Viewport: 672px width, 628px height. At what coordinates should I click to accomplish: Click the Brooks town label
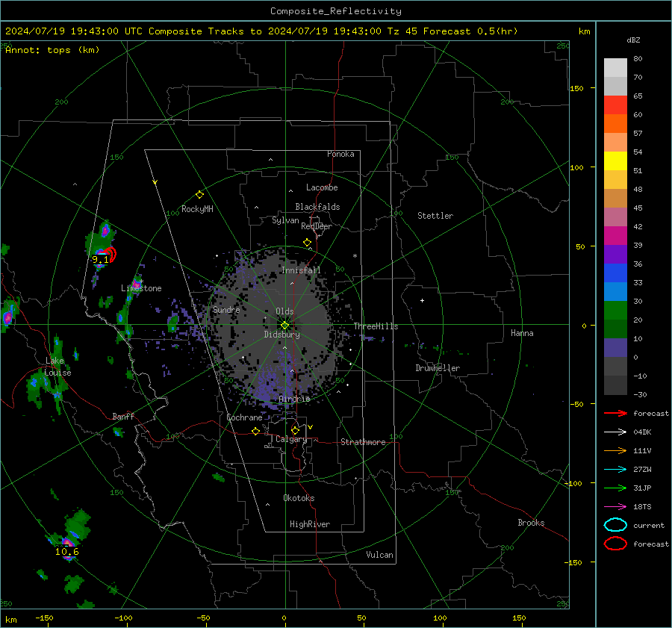click(531, 523)
